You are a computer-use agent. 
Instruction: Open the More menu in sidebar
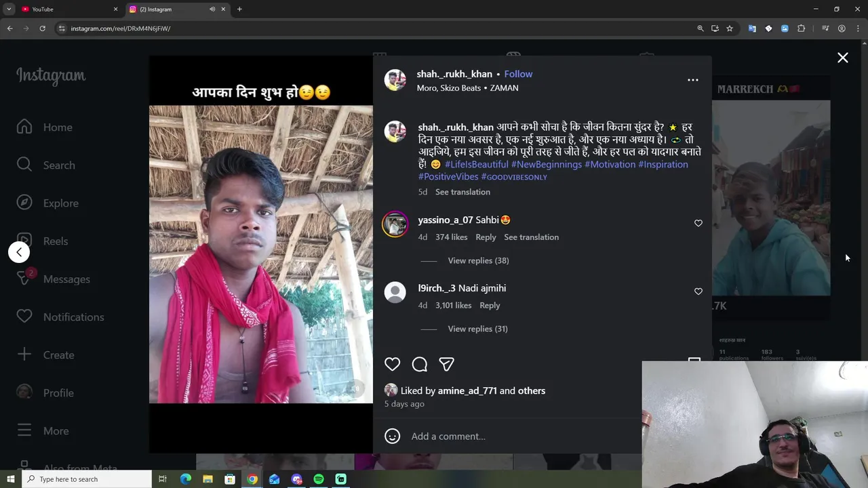43,430
